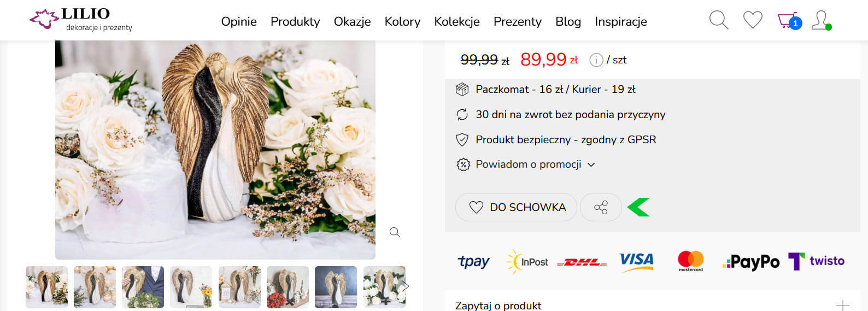868x311 pixels.
Task: Select the thumbnail with red flowers
Action: [288, 287]
